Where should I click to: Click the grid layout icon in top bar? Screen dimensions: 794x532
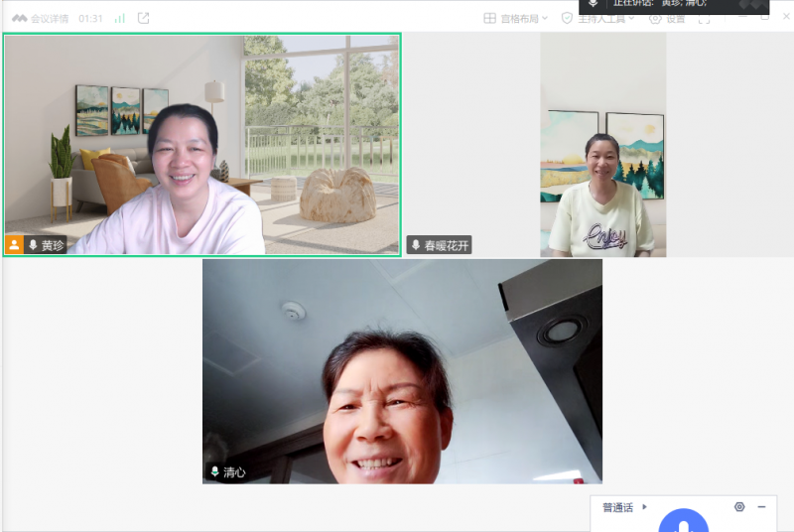pyautogui.click(x=489, y=18)
